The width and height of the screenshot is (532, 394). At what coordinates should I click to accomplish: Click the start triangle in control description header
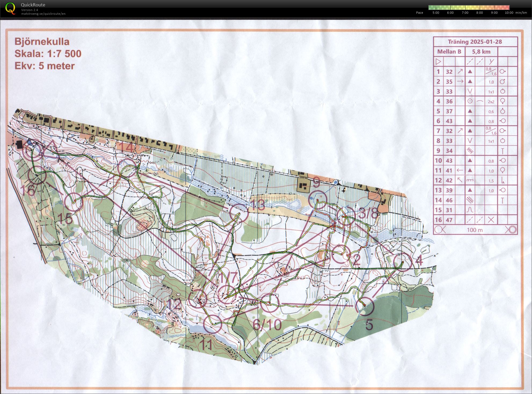pos(438,62)
